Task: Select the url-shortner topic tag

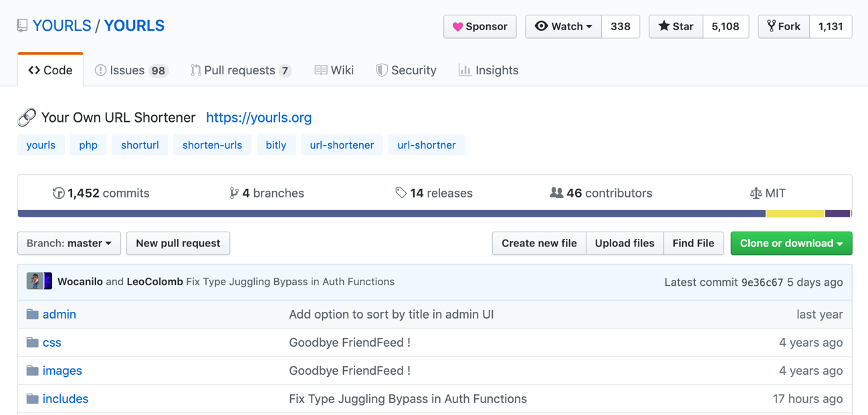Action: tap(427, 145)
